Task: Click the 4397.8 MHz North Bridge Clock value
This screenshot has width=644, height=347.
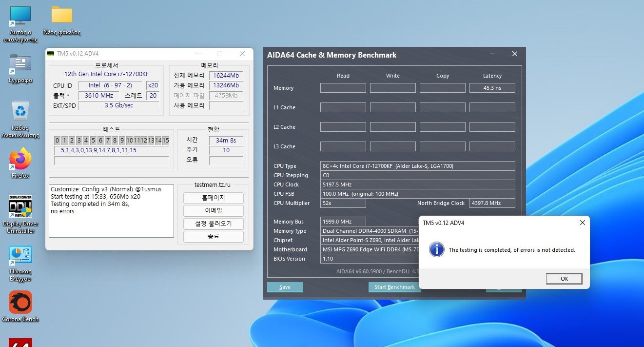Action: coord(492,203)
